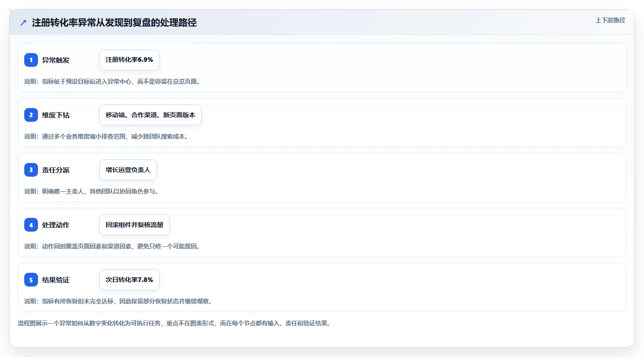Select the 结果验证 step label
This screenshot has height=357, width=644.
click(x=56, y=280)
